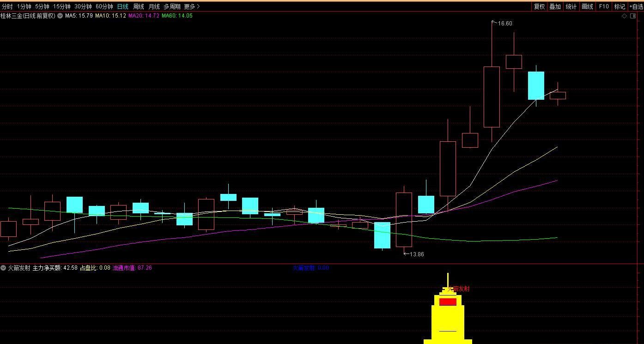Image resolution: width=644 pixels, height=344 pixels.
Task: Select the 60分钟 period tab
Action: [x=104, y=6]
